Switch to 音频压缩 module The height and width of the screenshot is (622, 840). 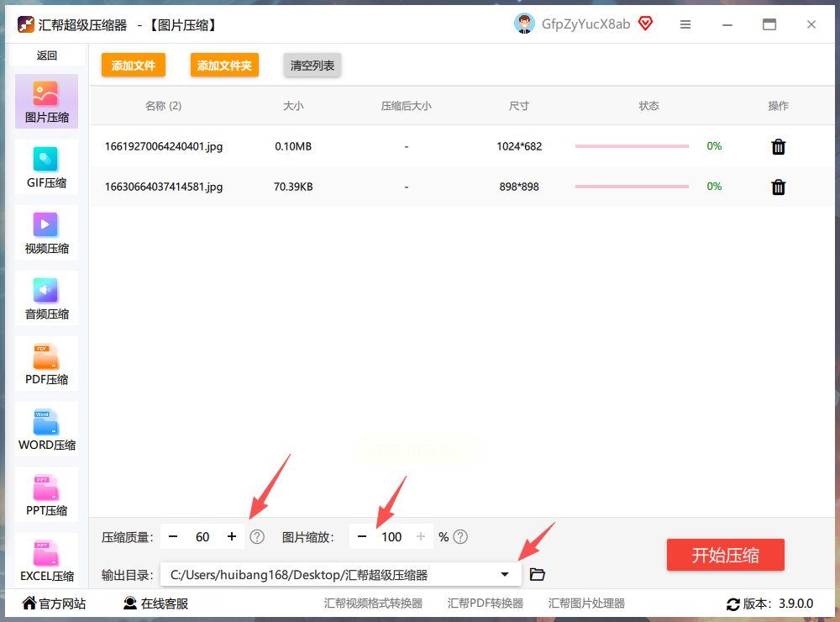tap(46, 298)
